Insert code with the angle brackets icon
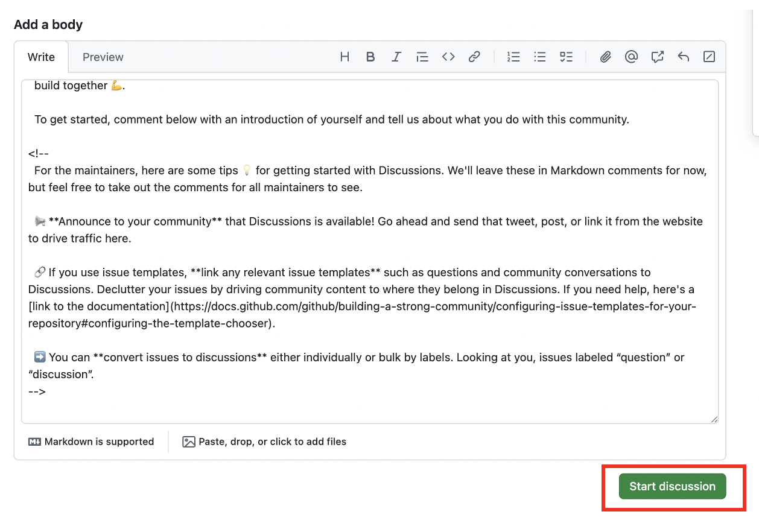 [x=448, y=57]
